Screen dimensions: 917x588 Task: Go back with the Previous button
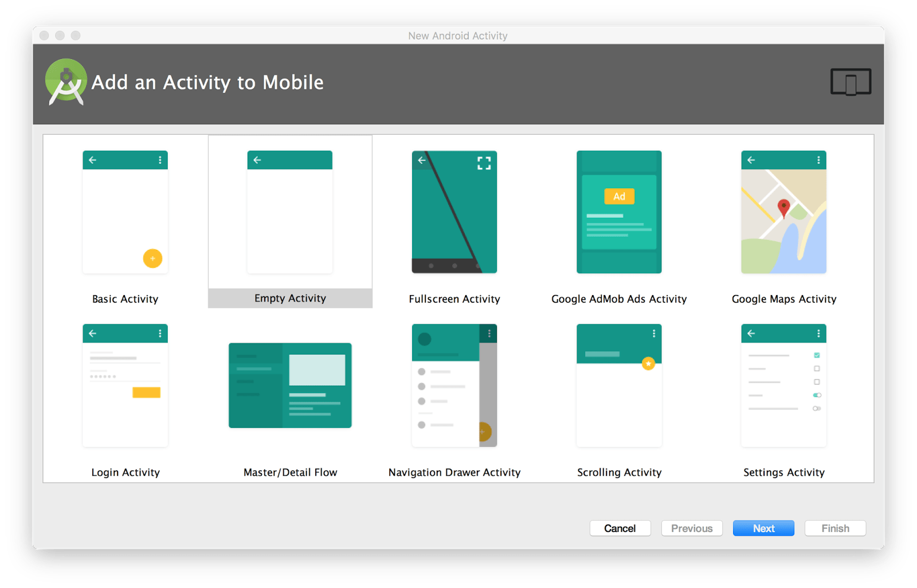pos(692,528)
